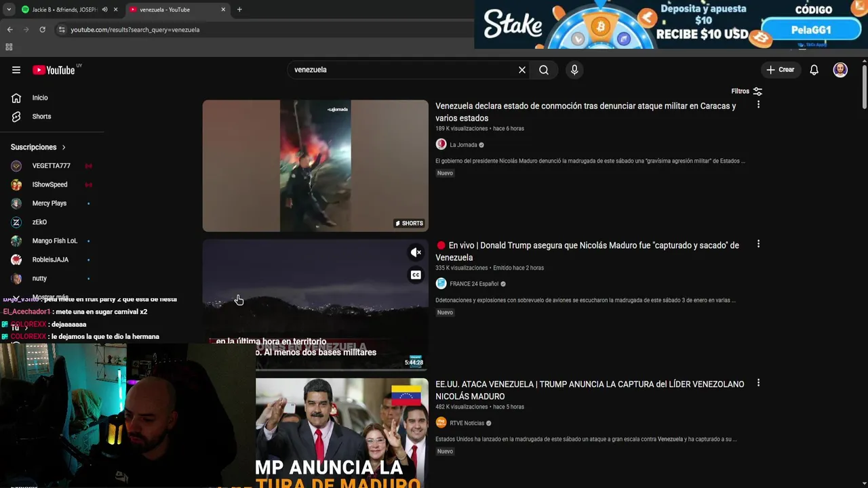Click the red live indicator dot
Viewport: 868px width, 488px height.
pyautogui.click(x=441, y=245)
